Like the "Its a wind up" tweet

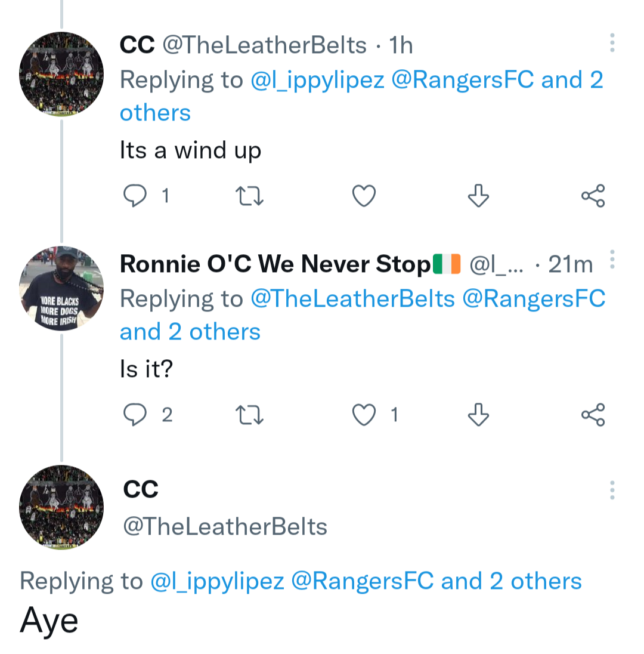(364, 196)
